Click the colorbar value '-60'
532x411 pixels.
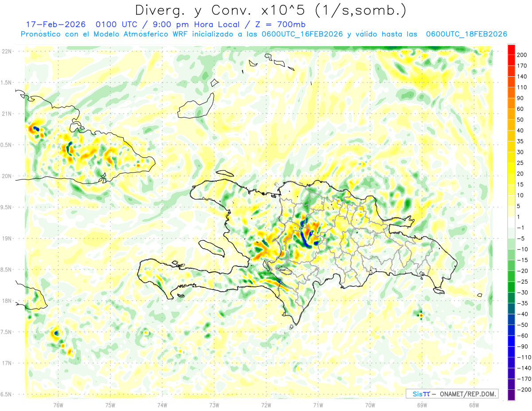click(x=522, y=336)
